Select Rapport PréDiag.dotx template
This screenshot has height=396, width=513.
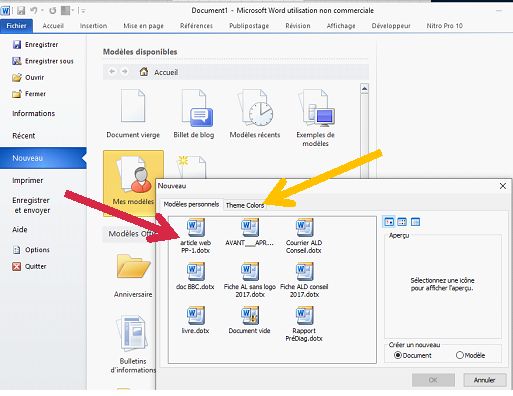(304, 324)
